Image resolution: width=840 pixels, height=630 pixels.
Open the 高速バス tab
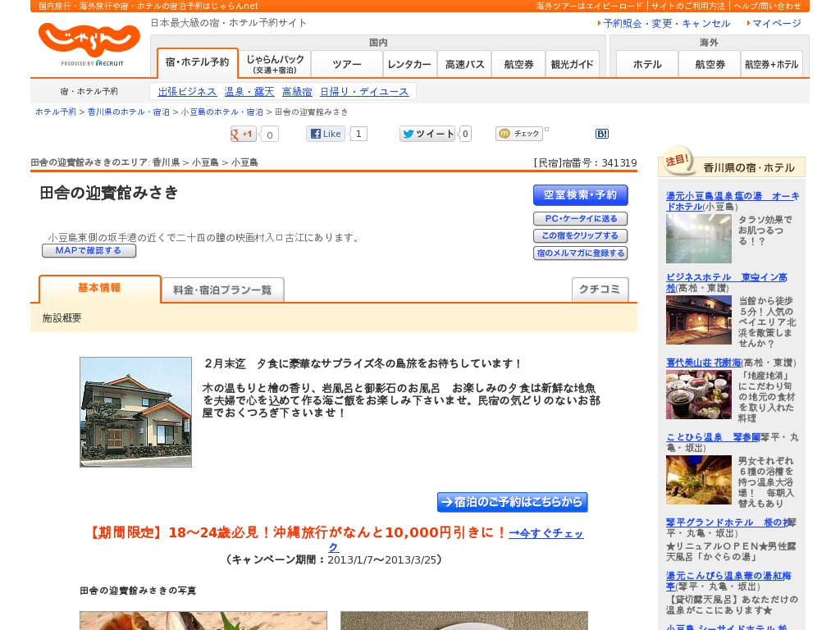(464, 64)
